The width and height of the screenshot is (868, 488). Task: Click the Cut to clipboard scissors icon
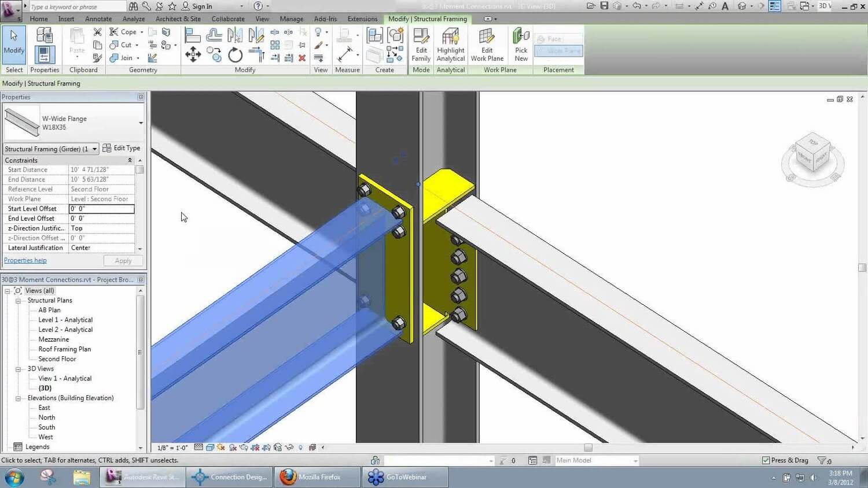point(97,32)
